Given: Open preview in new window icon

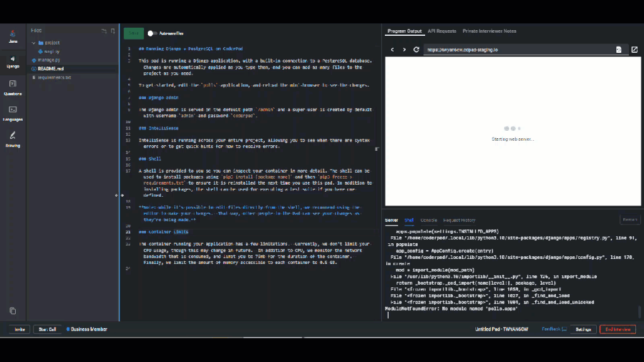Looking at the screenshot, I should coord(634,50).
